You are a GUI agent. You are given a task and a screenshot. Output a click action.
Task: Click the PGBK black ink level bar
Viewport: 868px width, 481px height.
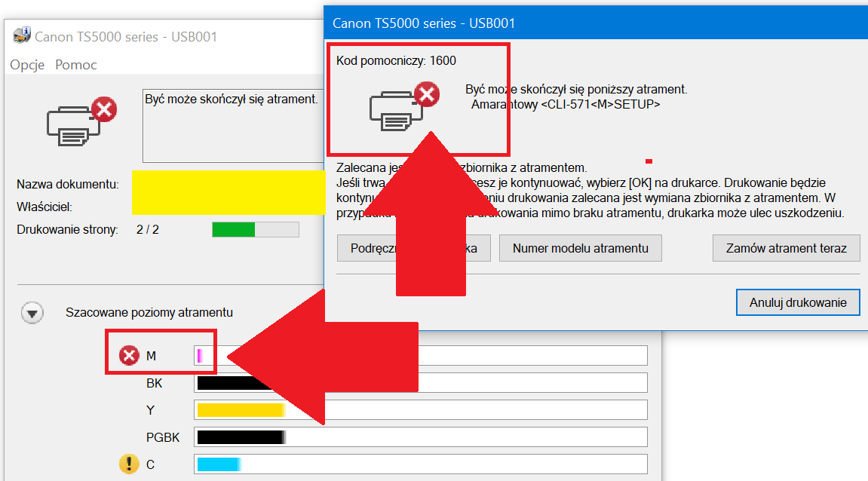(x=421, y=437)
